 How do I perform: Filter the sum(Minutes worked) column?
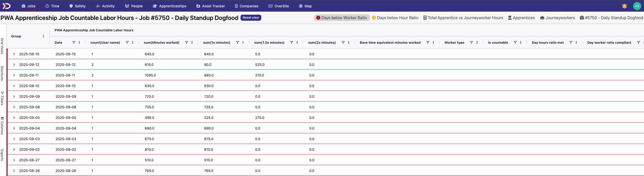point(186,42)
